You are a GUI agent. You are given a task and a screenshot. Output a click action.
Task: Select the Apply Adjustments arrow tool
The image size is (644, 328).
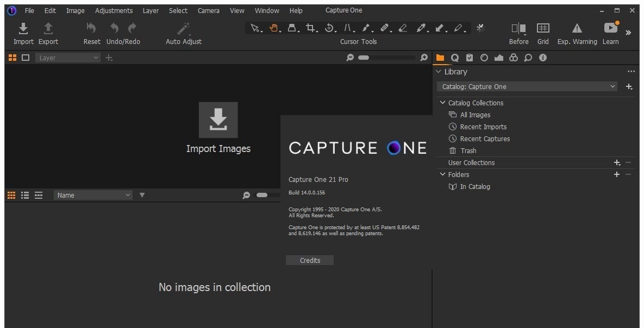point(440,28)
